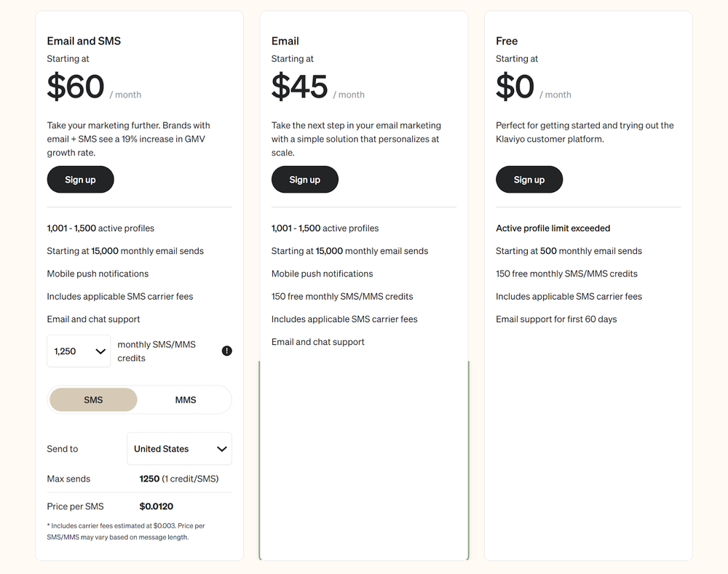The image size is (728, 574).
Task: Click the $45 per month price
Action: (299, 87)
